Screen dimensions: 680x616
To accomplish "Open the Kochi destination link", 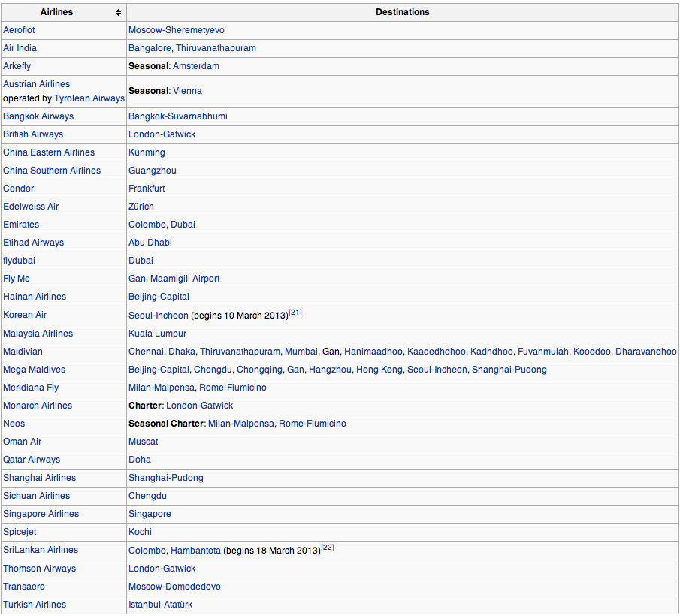I will click(x=140, y=532).
